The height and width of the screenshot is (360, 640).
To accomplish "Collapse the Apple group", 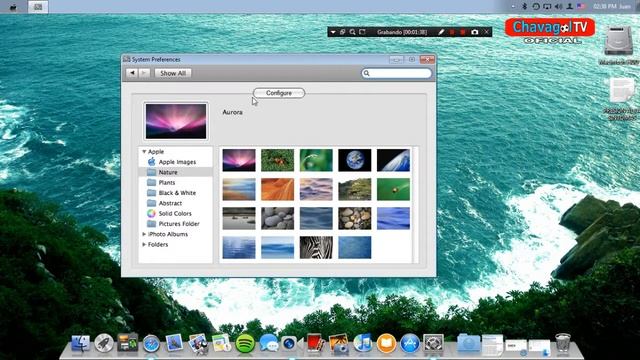I will pyautogui.click(x=144, y=151).
